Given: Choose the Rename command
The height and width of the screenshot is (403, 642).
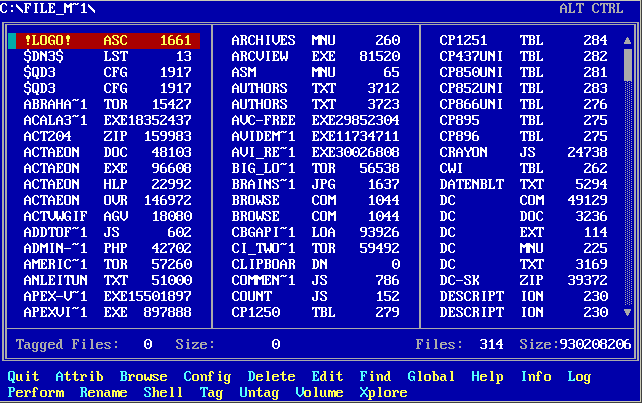Looking at the screenshot, I should tap(103, 393).
